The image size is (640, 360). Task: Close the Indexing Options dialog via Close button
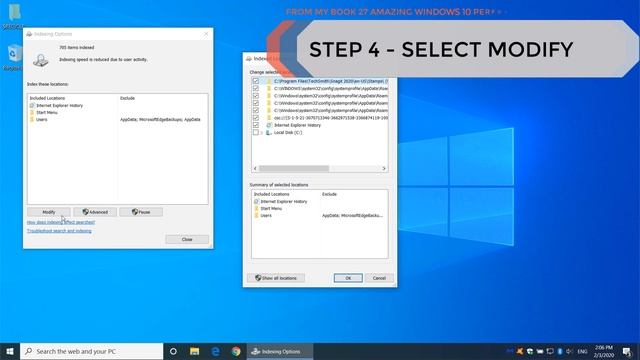coord(187,239)
